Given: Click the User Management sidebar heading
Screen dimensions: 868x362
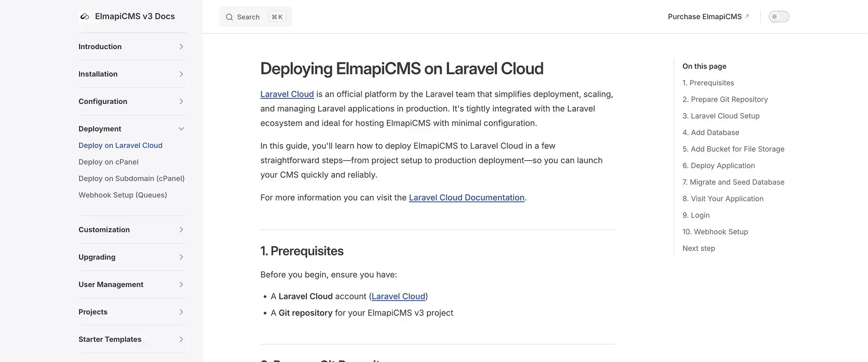Looking at the screenshot, I should [x=111, y=284].
